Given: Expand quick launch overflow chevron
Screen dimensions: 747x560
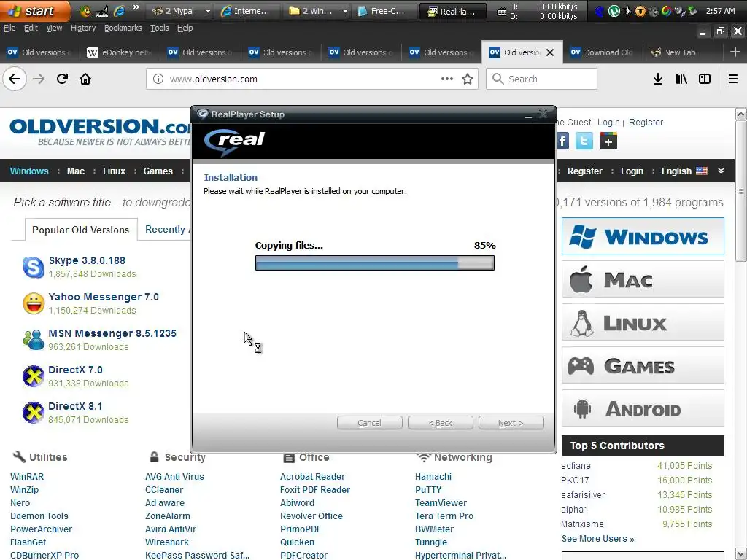Looking at the screenshot, I should [x=136, y=7].
